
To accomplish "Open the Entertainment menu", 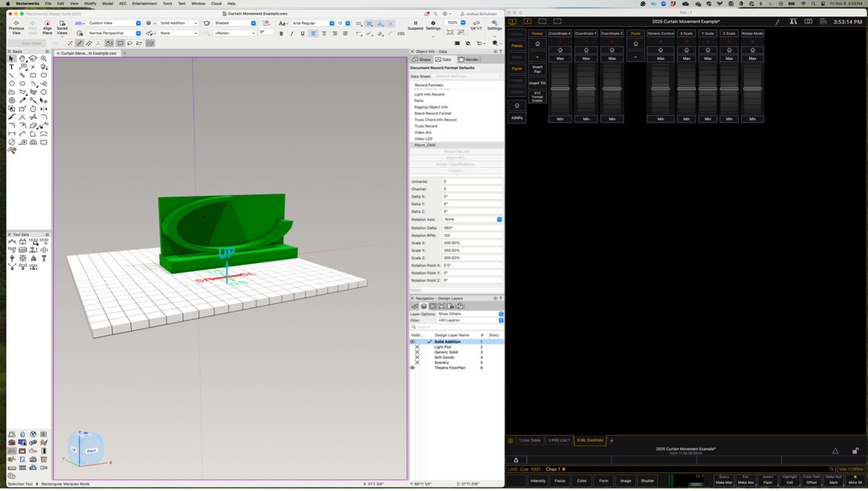I will pyautogui.click(x=144, y=4).
